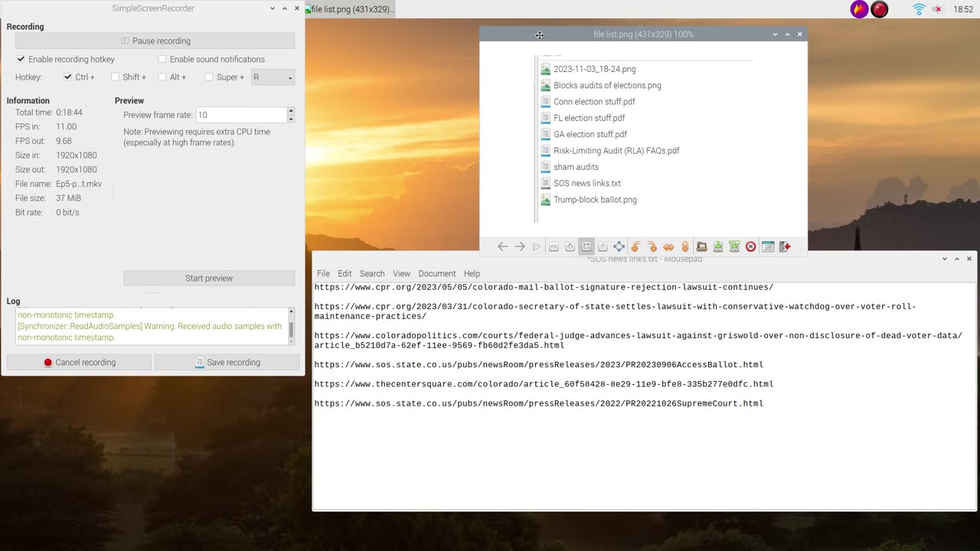980x551 pixels.
Task: Open the hotkey letter R dropdown
Action: pyautogui.click(x=273, y=77)
